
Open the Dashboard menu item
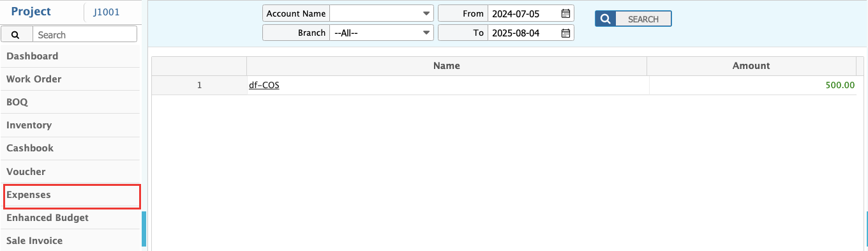coord(70,56)
